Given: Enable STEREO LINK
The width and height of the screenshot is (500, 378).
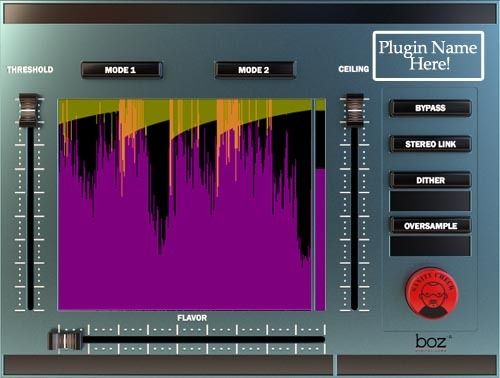Looking at the screenshot, I should point(430,144).
